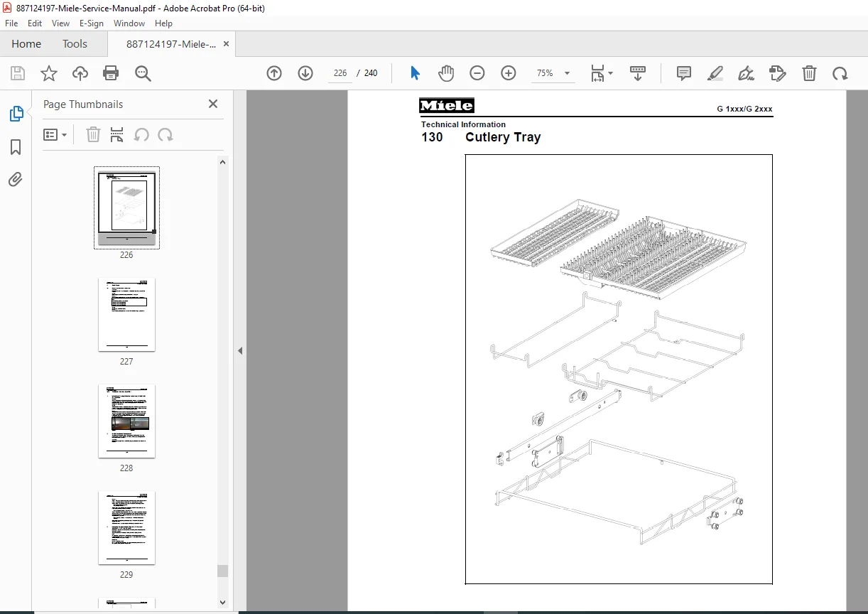Go to previous page arrow
The image size is (868, 614).
(x=274, y=73)
